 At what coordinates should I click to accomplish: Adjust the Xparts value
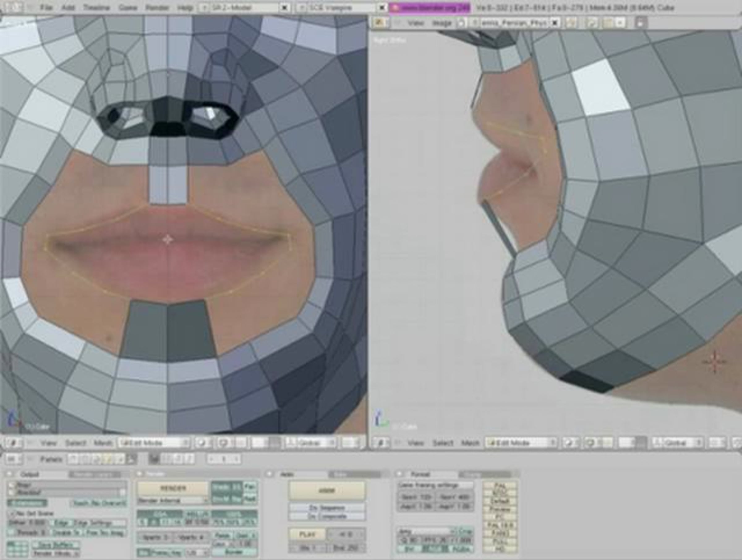155,537
